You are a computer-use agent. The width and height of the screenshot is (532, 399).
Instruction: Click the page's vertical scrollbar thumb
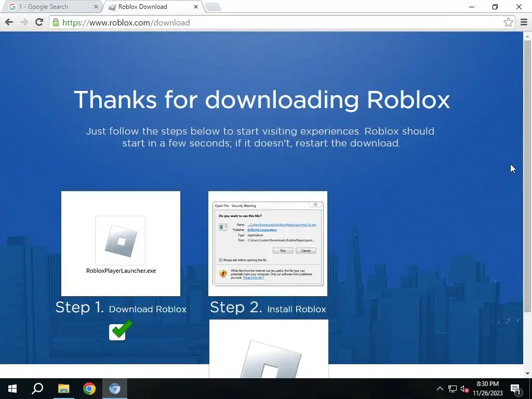(x=527, y=176)
